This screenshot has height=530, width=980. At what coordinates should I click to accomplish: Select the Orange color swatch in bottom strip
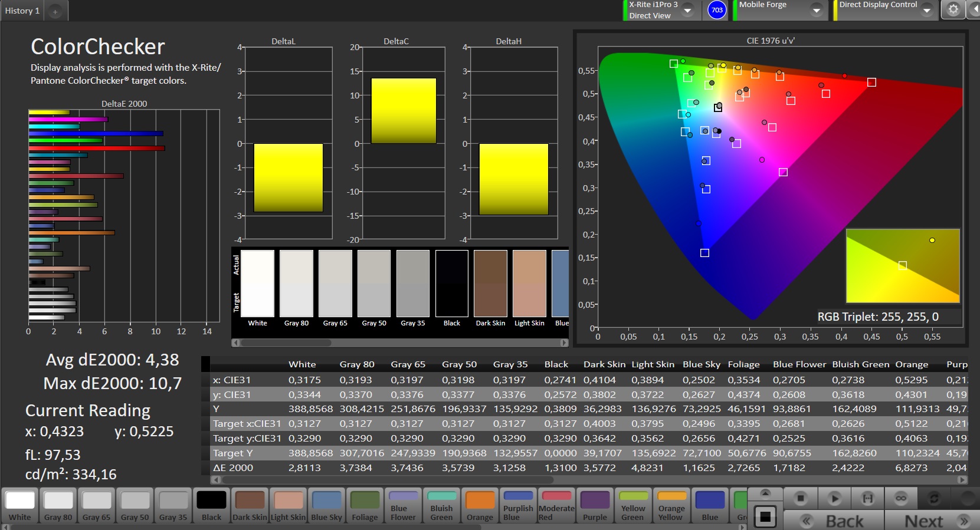click(x=480, y=506)
